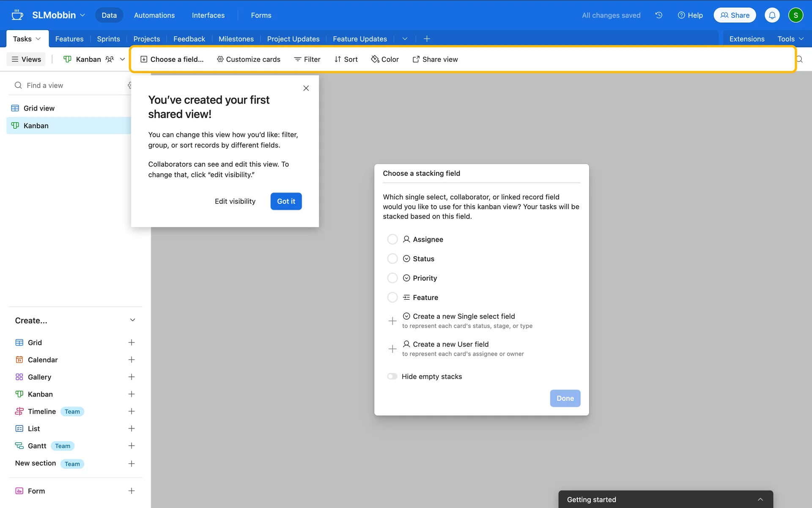
Task: Switch to the Milestones table tab
Action: point(236,39)
